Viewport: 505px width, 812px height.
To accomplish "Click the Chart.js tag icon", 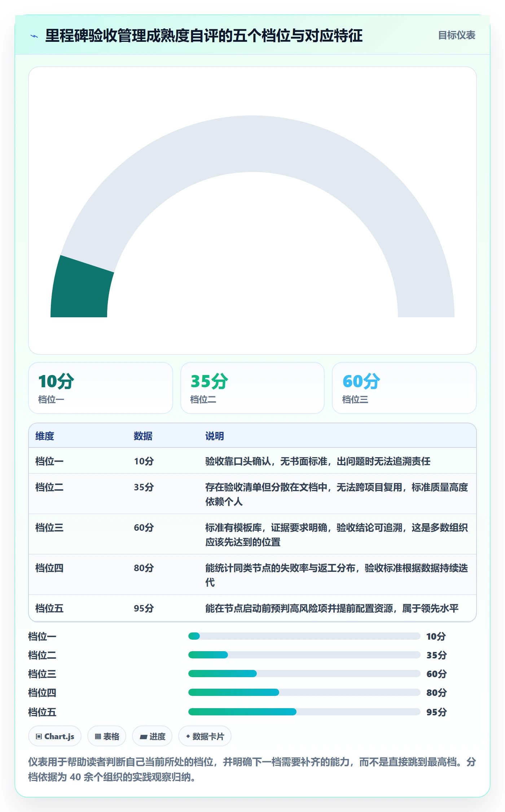I will [39, 736].
